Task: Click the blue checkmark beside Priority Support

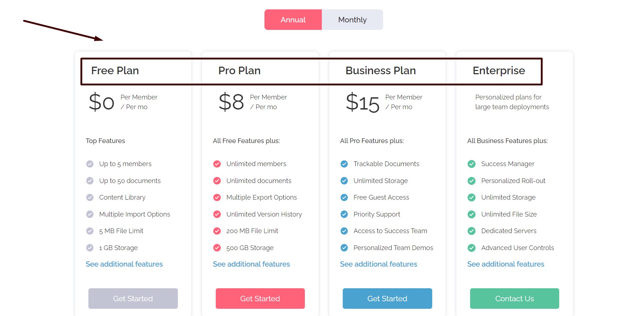Action: [344, 214]
